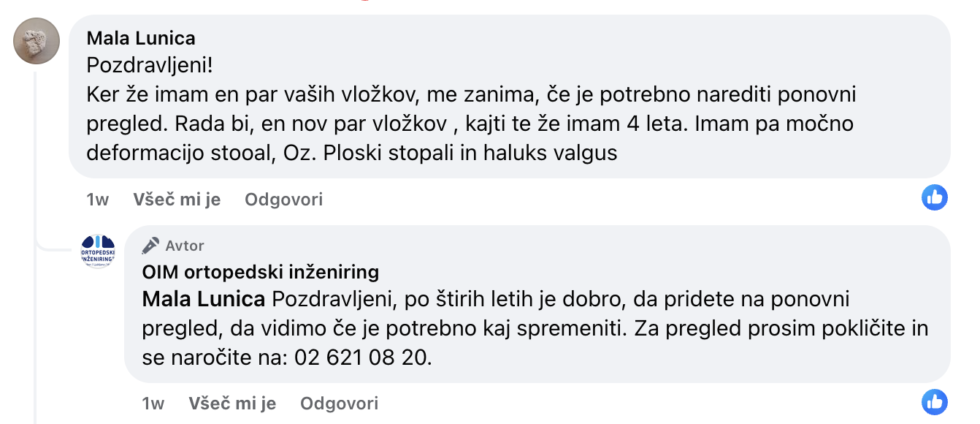Click the thumbs-up reaction on Mala Lunica's comment
980x424 pixels.
[934, 197]
